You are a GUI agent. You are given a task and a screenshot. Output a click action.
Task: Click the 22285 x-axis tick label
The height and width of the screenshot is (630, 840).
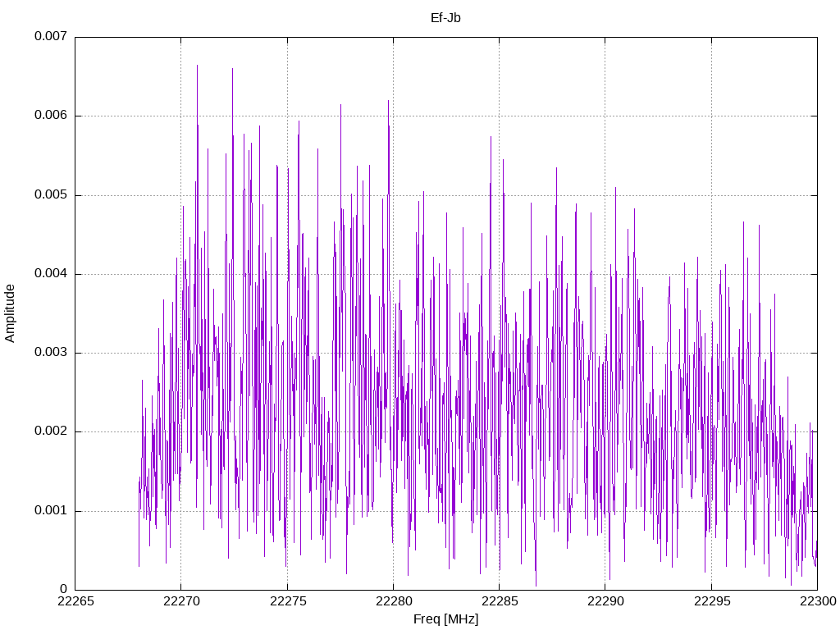click(500, 601)
